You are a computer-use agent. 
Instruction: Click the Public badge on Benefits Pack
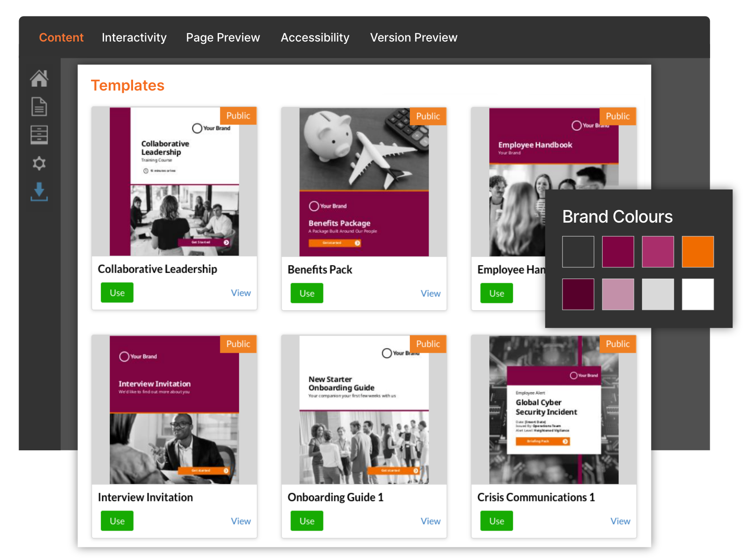point(428,116)
